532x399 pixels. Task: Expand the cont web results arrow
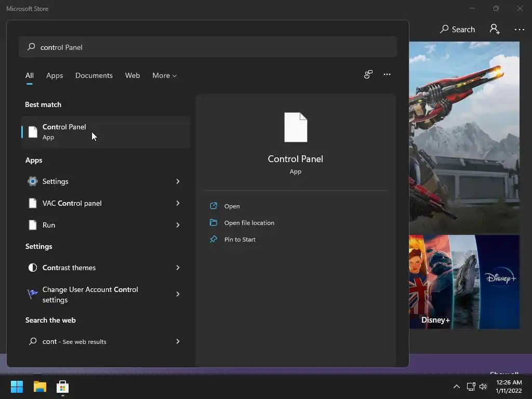(178, 341)
